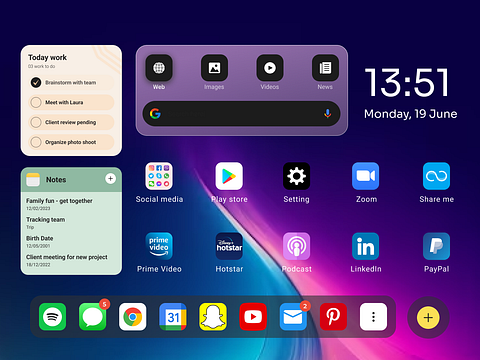480x360 pixels.
Task: Start voice search with the microphone
Action: [328, 114]
